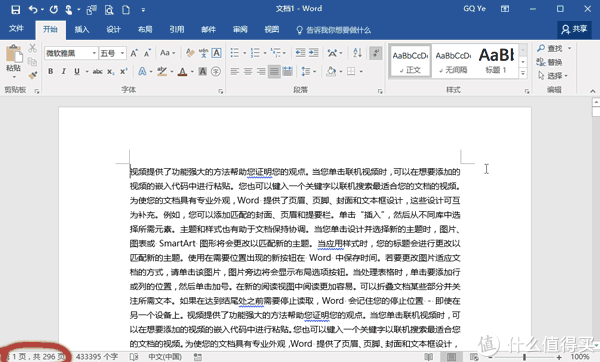Shrink font size with the smaller A icon
This screenshot has height=362, width=600.
click(x=147, y=53)
